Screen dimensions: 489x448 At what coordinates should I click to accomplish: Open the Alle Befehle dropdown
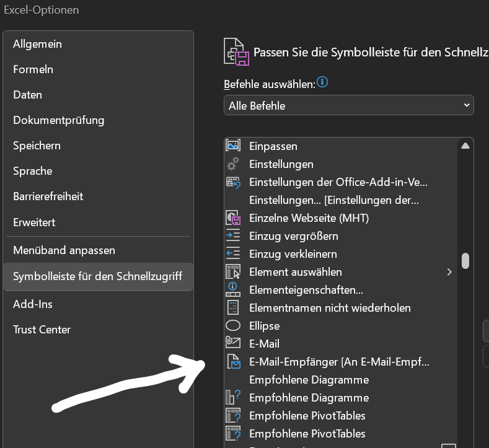[349, 105]
